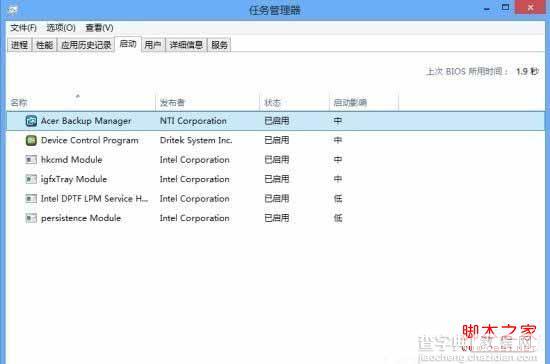Select the 启动 tab

[x=128, y=44]
